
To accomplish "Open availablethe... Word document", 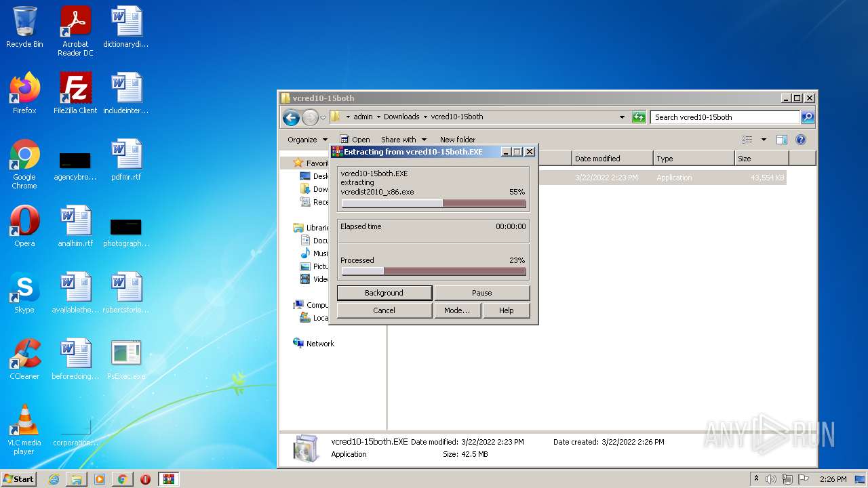I will coord(75,293).
